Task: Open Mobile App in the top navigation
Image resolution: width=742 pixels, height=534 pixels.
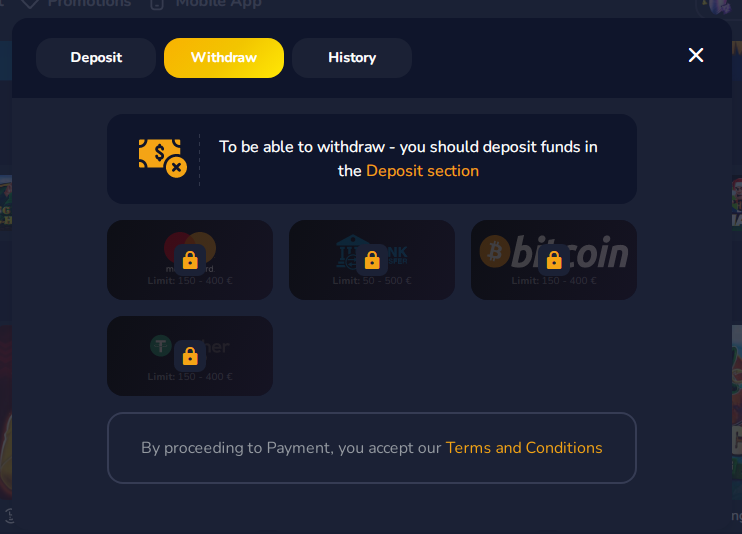Action: [x=218, y=4]
